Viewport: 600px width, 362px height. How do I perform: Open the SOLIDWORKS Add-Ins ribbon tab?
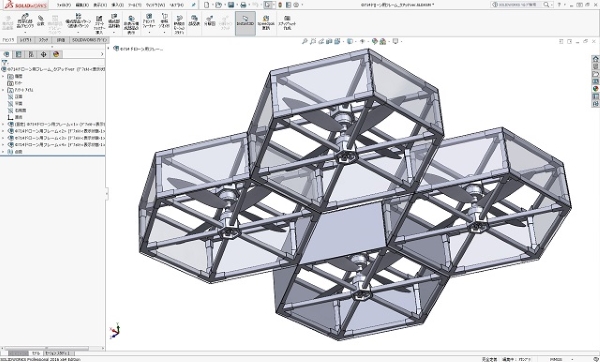90,40
